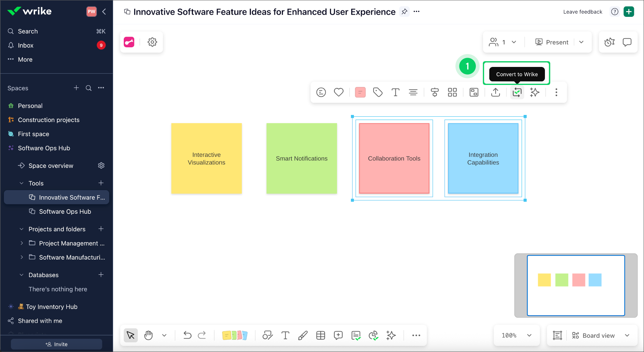This screenshot has height=352, width=644.
Task: Select the Software Ops Hub board in the sidebar
Action: [x=65, y=211]
